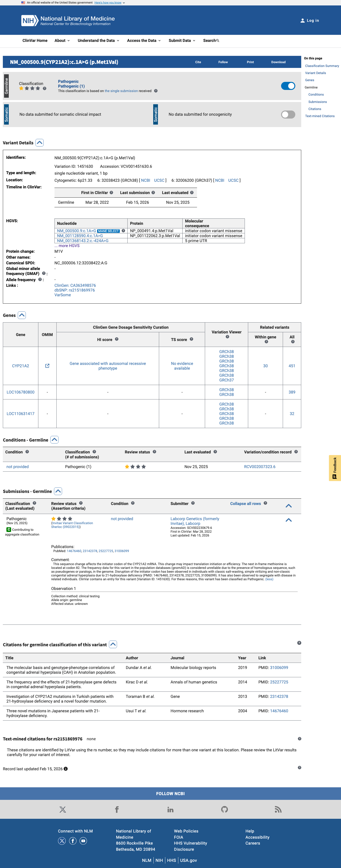Click help icon next to Review status in Conditions
341x868 pixels.
pos(154,452)
